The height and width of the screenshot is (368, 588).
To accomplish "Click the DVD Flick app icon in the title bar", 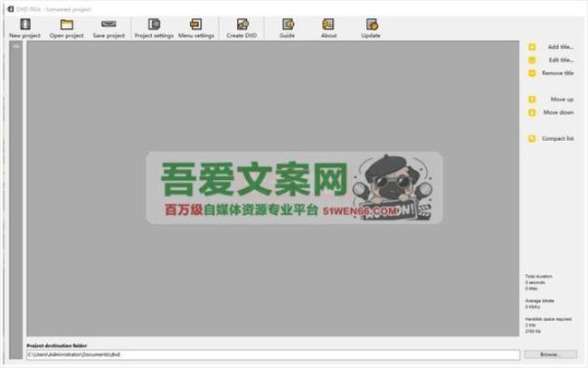I will click(x=11, y=9).
